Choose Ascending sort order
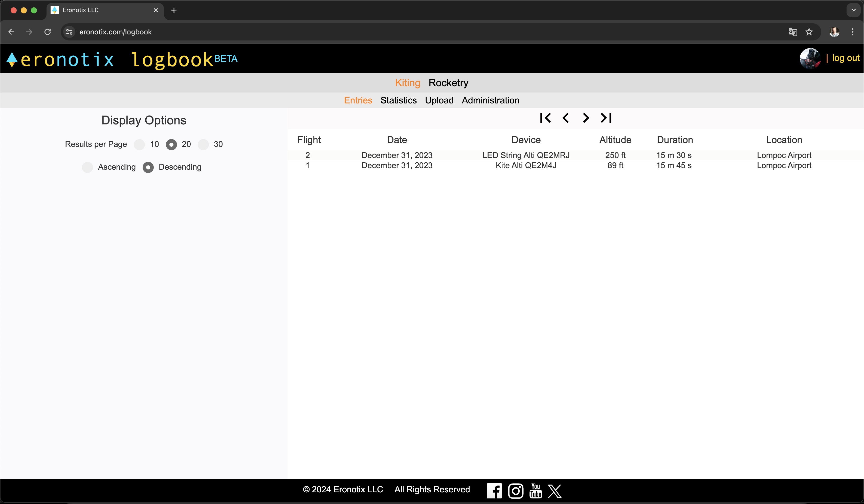Image resolution: width=864 pixels, height=504 pixels. pos(88,167)
